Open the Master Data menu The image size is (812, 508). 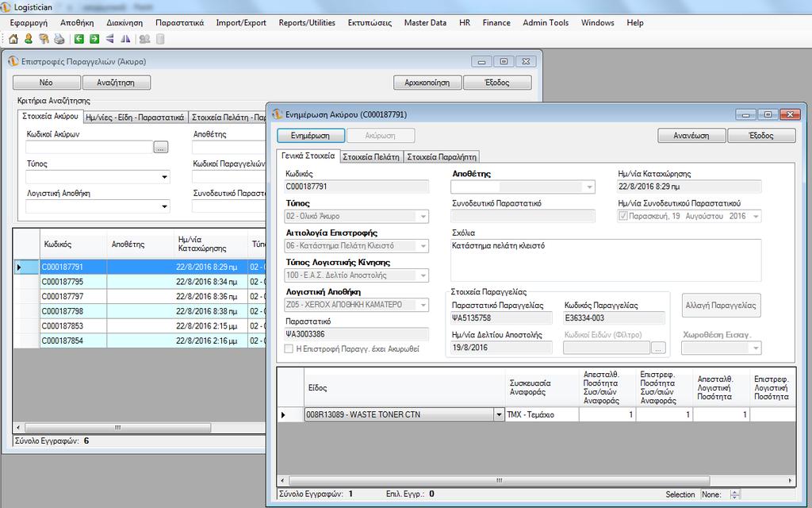pyautogui.click(x=425, y=23)
